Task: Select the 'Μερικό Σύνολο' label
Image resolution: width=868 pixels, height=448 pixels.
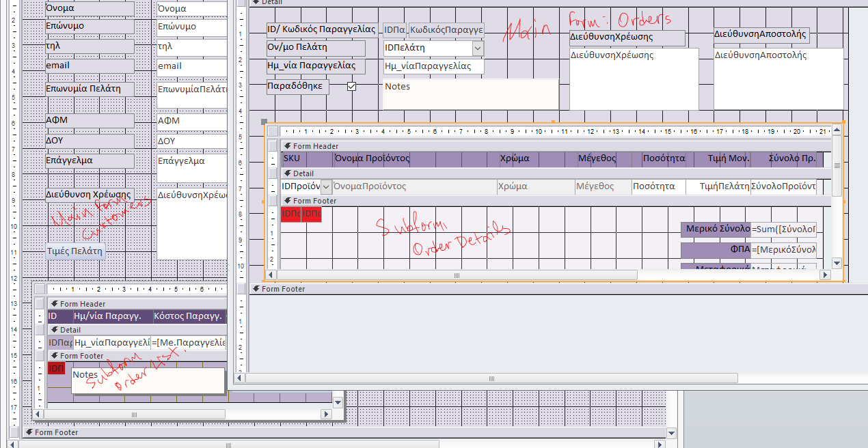Action: click(716, 229)
